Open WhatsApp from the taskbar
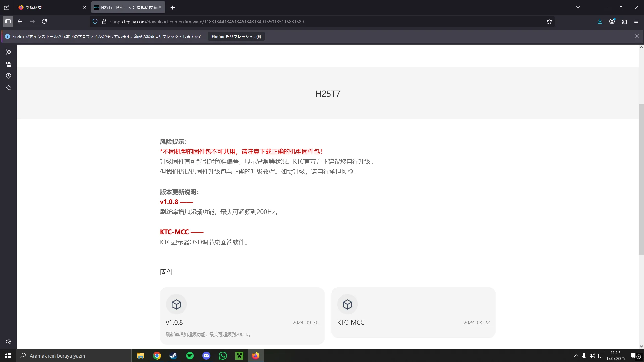The image size is (644, 362). [222, 356]
